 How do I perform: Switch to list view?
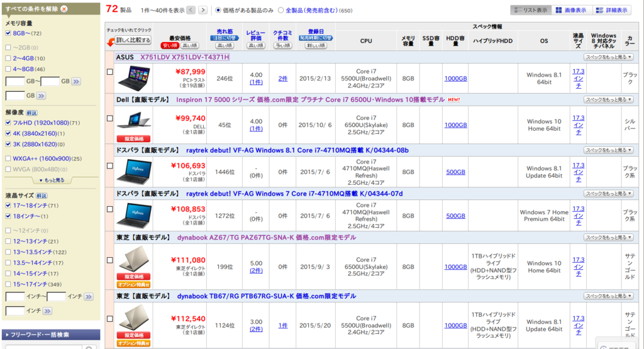tap(531, 10)
